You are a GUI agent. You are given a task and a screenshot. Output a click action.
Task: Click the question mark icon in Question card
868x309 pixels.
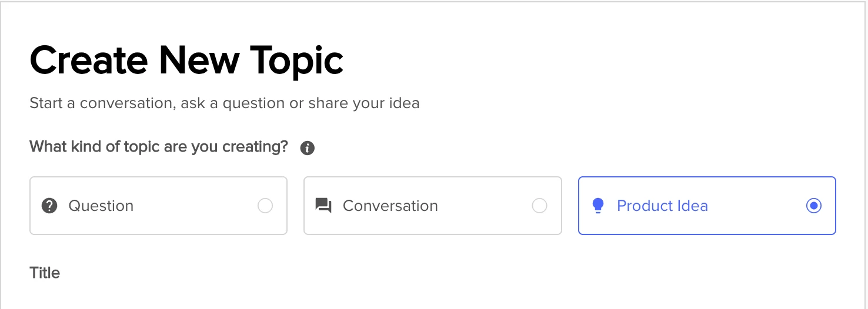(49, 206)
